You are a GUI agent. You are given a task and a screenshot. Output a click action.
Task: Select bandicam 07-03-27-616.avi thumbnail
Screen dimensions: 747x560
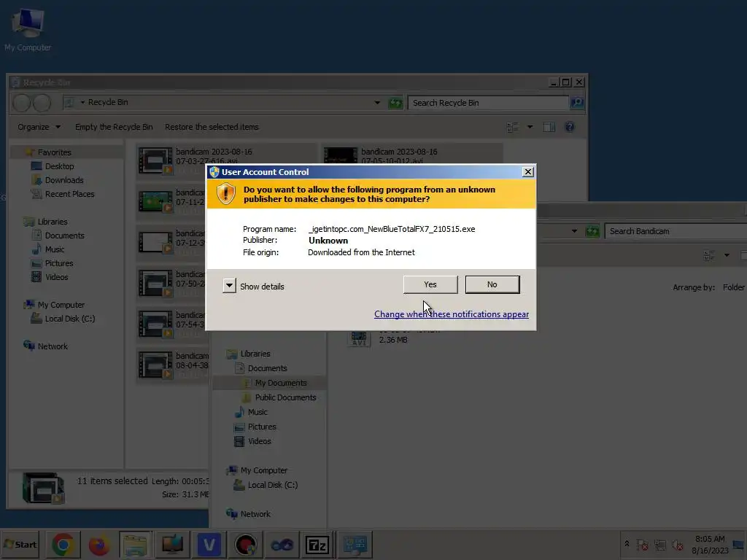click(x=155, y=160)
